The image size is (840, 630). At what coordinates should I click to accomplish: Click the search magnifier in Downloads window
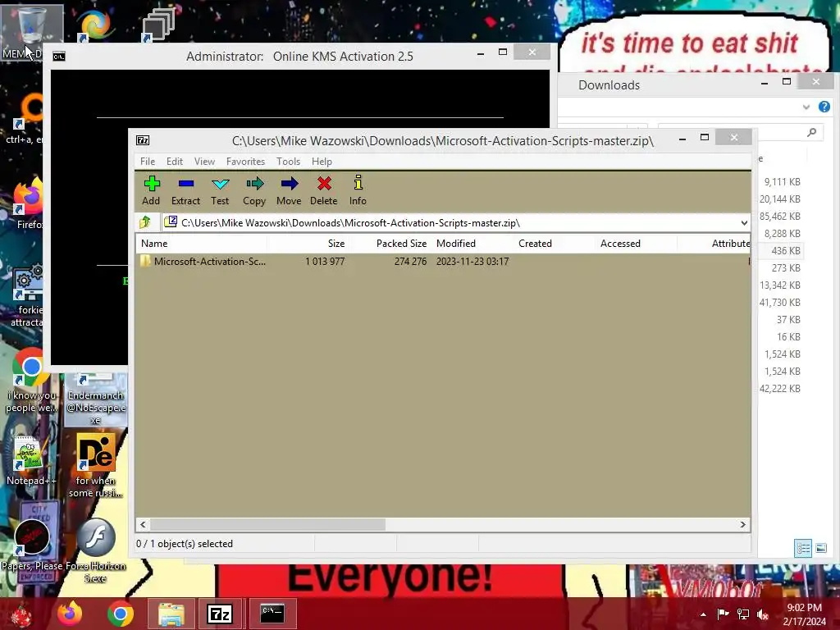(811, 132)
